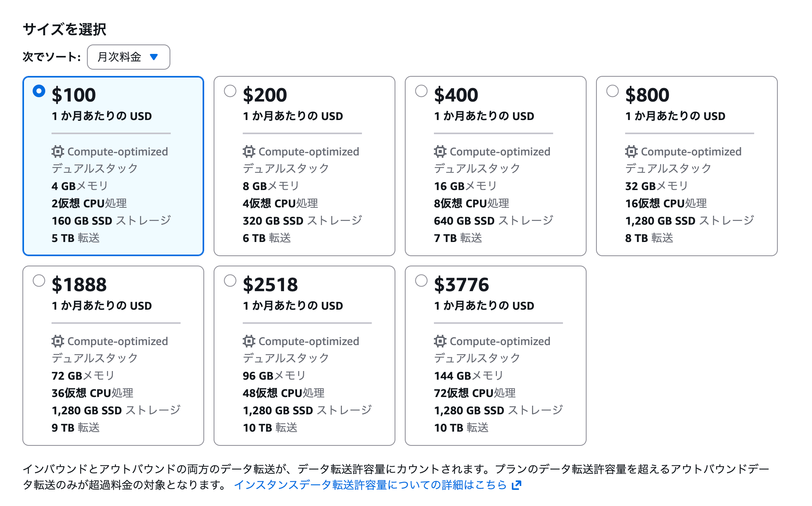Select the $400 per month plan radio button
Viewport: 812px width, 506px height.
point(421,90)
